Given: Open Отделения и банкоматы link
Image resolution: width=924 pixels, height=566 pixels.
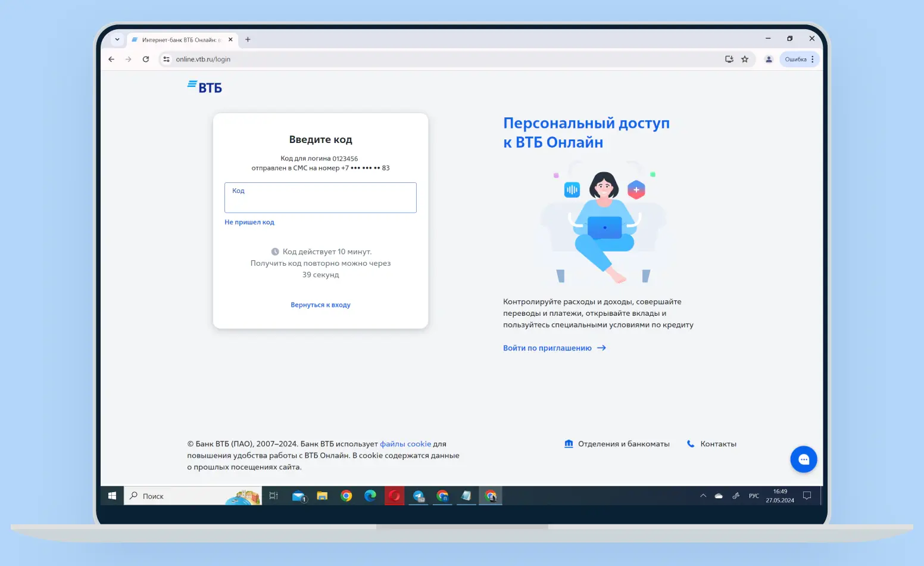Looking at the screenshot, I should 617,444.
